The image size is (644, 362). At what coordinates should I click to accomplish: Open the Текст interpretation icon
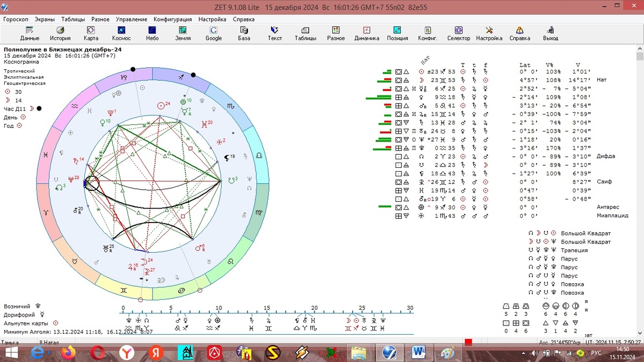[275, 33]
